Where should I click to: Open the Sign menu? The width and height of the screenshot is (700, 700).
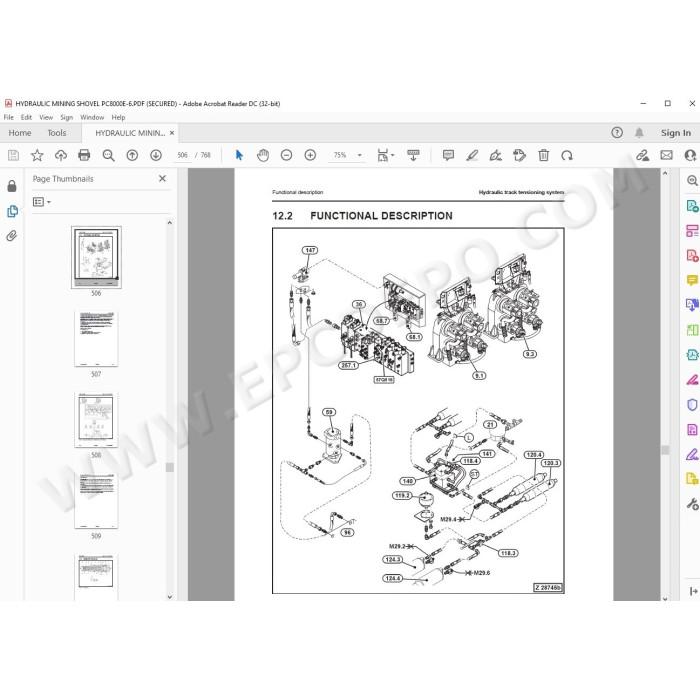(x=67, y=117)
